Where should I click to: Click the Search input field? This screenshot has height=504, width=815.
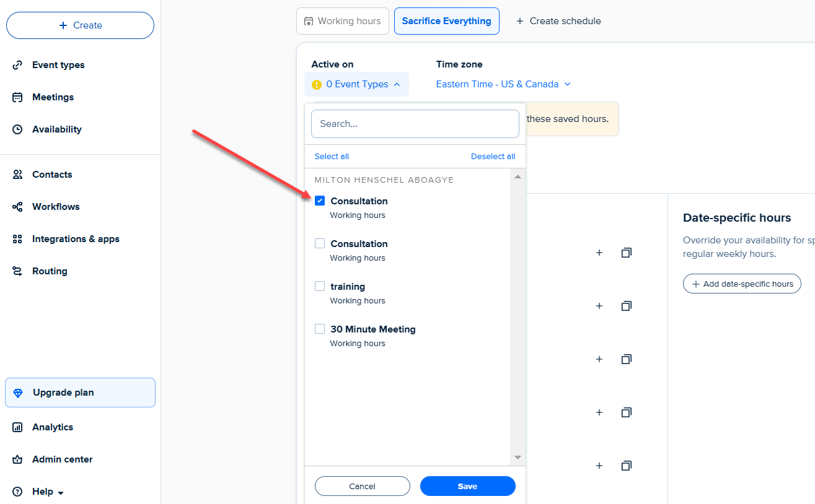(x=415, y=123)
